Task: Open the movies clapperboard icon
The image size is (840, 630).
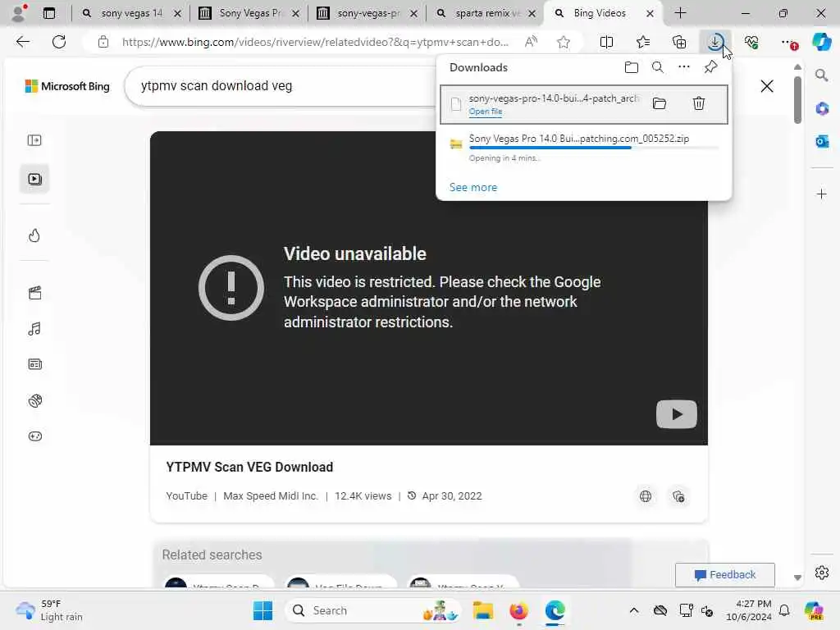Action: click(x=34, y=293)
